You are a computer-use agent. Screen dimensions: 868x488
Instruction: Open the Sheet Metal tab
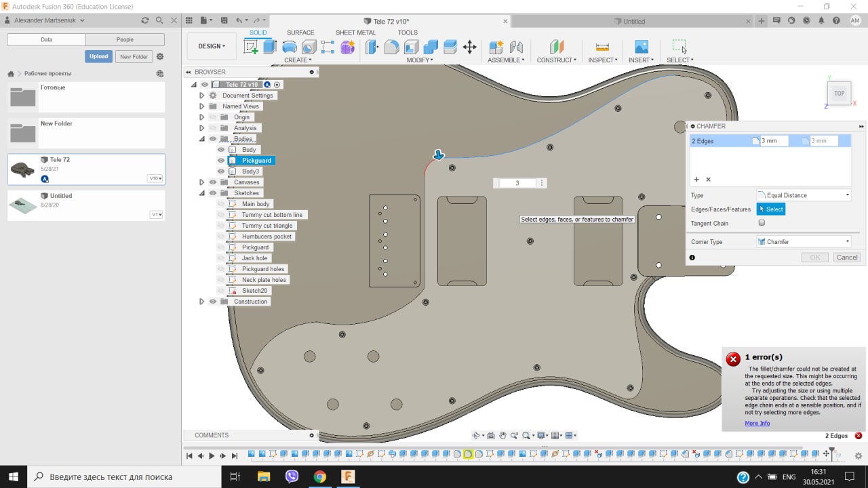pos(355,33)
